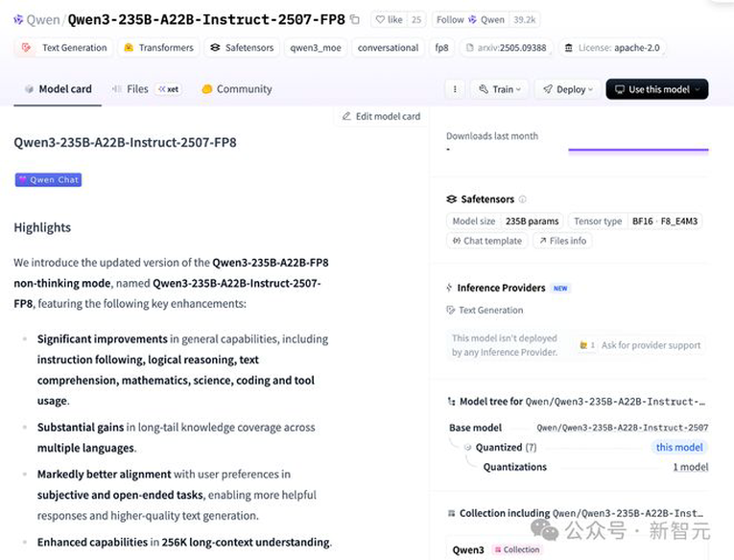Click the heart like icon
The height and width of the screenshot is (560, 734).
click(380, 19)
